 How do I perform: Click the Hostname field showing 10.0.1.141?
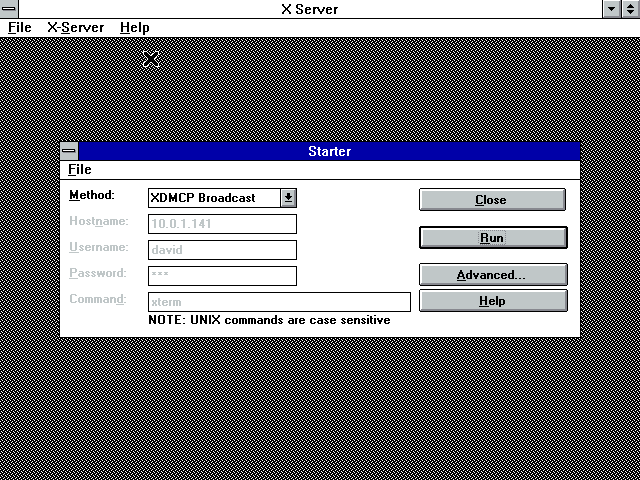coord(222,224)
